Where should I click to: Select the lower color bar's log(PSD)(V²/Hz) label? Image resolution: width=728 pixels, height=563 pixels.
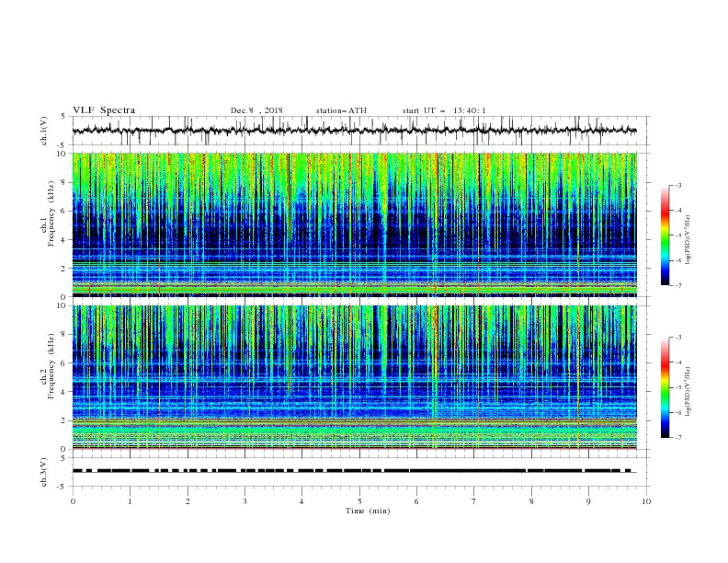[688, 391]
